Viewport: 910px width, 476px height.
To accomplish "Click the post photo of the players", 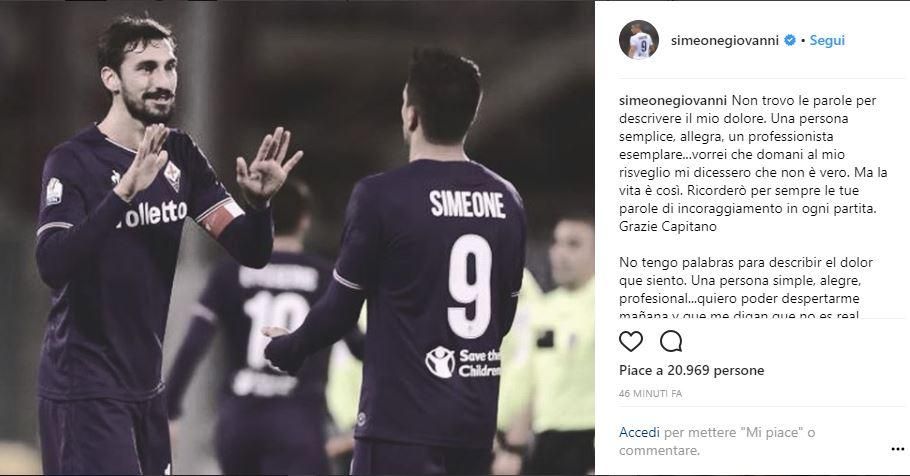I will pyautogui.click(x=297, y=238).
